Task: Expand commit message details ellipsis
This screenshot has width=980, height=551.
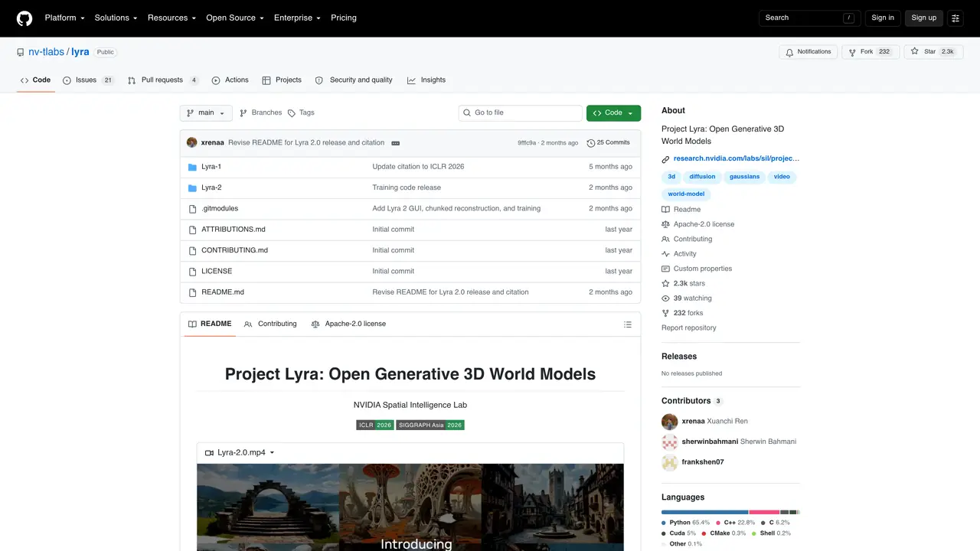Action: pyautogui.click(x=395, y=143)
